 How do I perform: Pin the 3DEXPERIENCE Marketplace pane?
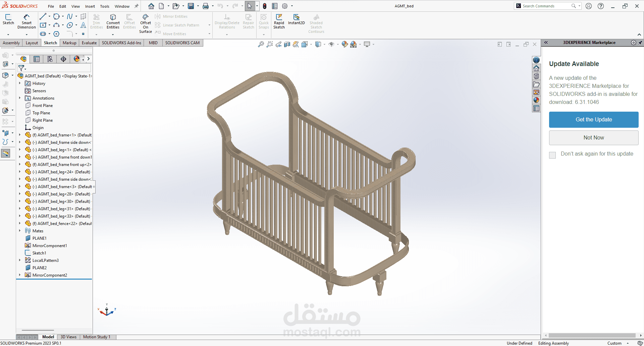[640, 43]
